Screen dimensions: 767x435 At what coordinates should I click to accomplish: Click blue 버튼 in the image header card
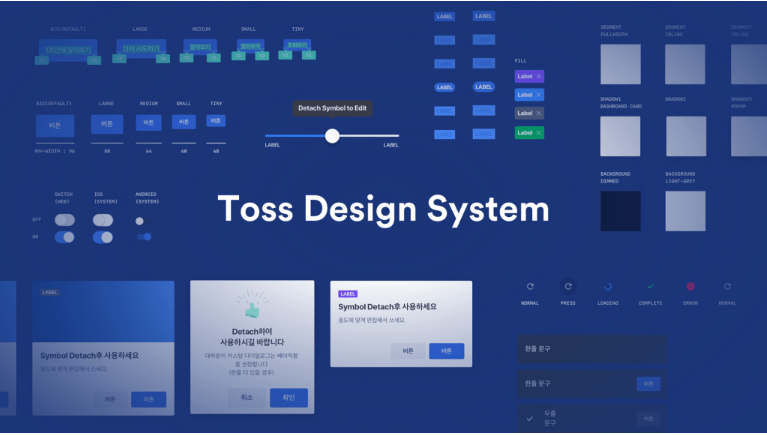pos(148,400)
